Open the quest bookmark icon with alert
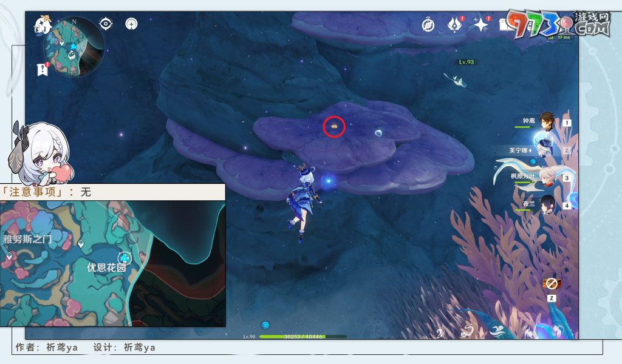This screenshot has width=622, height=364. tap(42, 69)
